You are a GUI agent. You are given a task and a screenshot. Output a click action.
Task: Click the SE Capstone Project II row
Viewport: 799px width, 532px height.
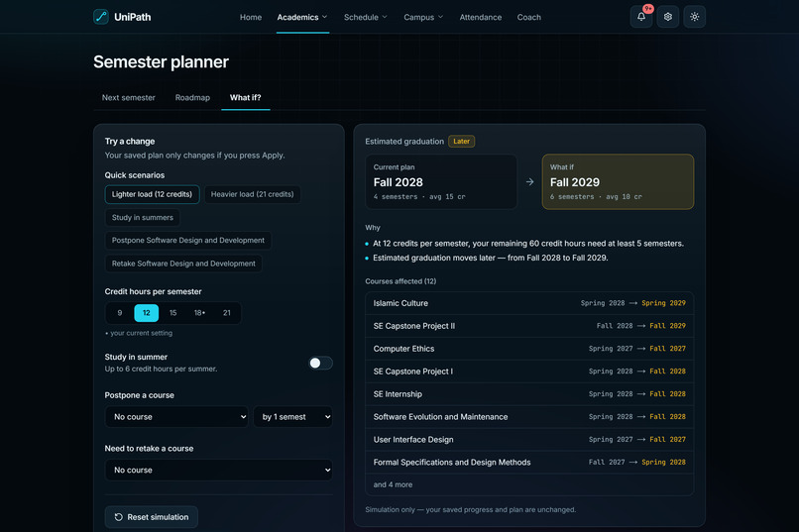tap(529, 326)
